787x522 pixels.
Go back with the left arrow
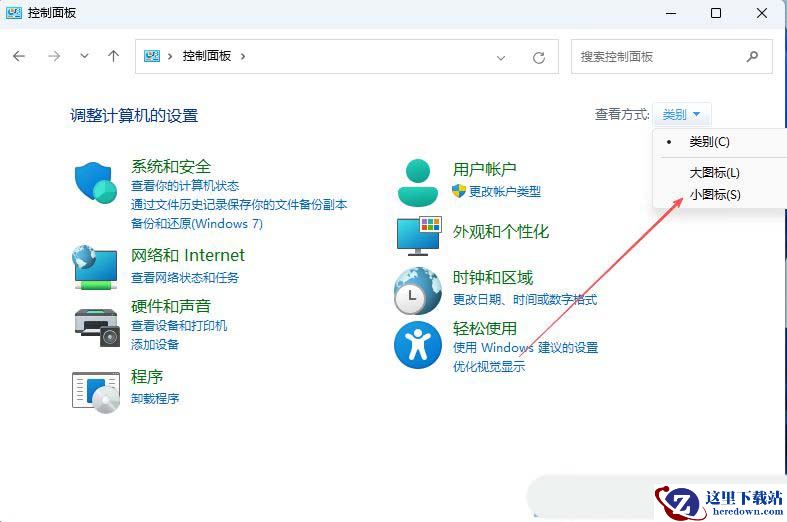19,56
